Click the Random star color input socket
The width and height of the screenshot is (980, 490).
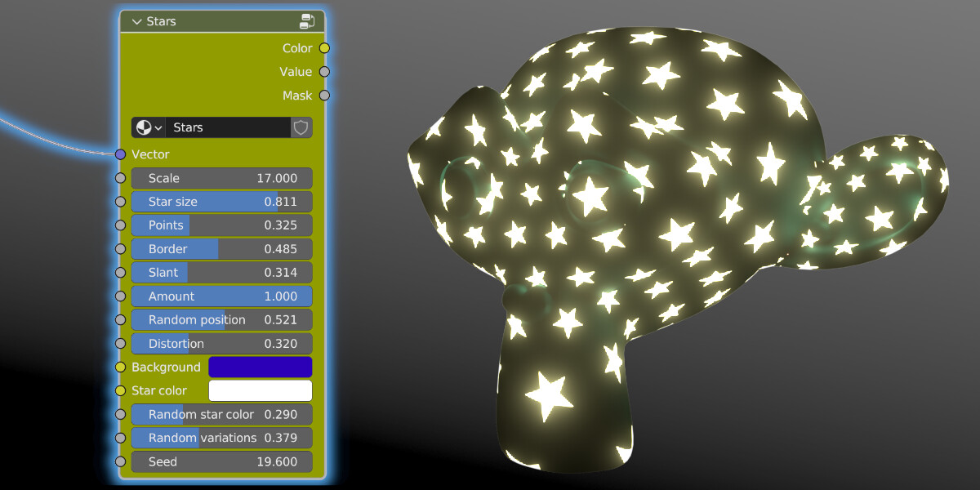click(x=121, y=415)
